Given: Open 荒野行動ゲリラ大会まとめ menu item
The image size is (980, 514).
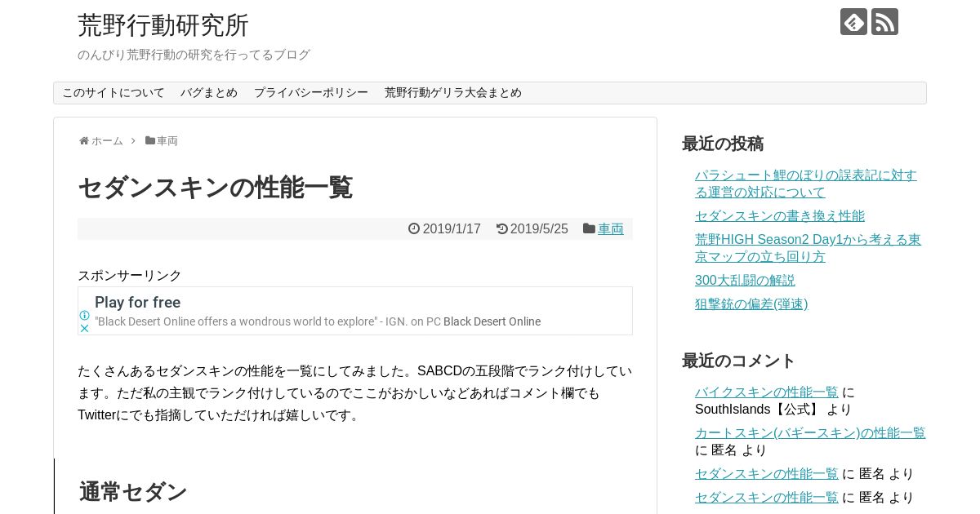Looking at the screenshot, I should (453, 93).
